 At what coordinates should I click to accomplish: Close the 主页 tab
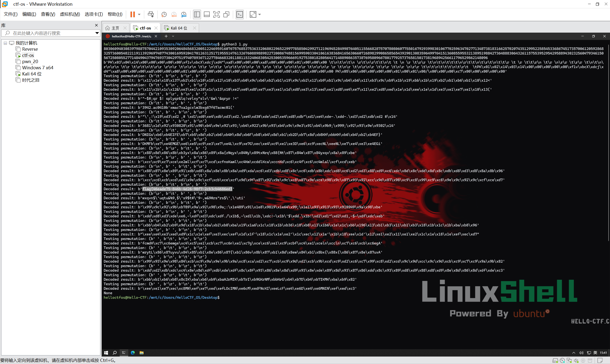pos(125,28)
